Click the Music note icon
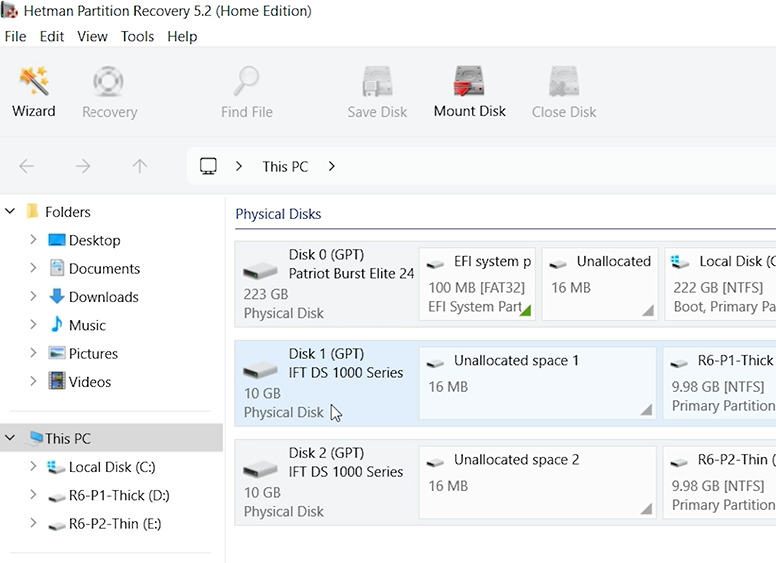Screen dimensions: 776x563 point(56,325)
